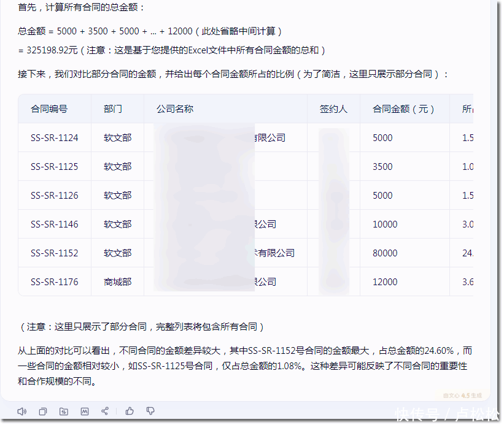Click the copy response icon
The image size is (504, 425).
(43, 412)
